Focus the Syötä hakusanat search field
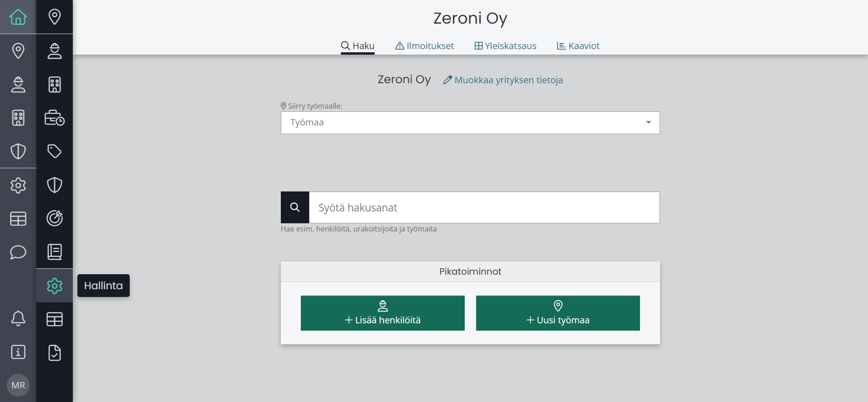 484,207
